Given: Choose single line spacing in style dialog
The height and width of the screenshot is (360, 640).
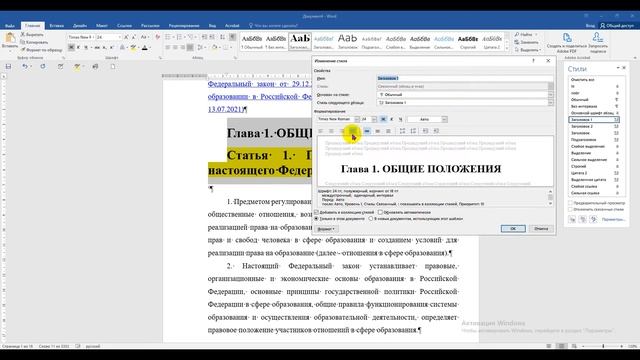Looking at the screenshot, I should point(367,131).
